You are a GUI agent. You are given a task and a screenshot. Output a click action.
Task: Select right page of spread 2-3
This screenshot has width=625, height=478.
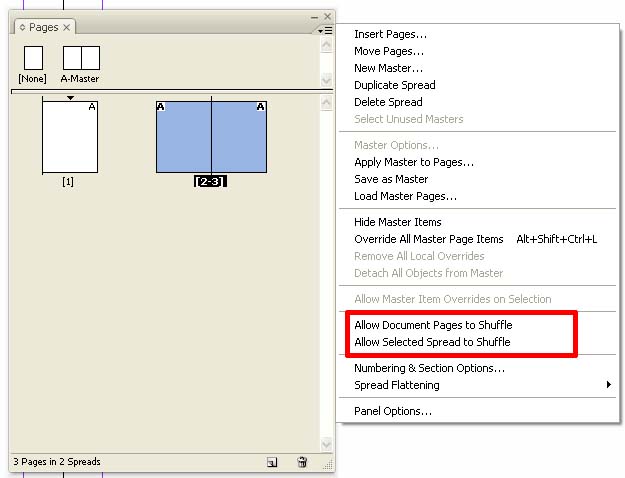coord(239,137)
